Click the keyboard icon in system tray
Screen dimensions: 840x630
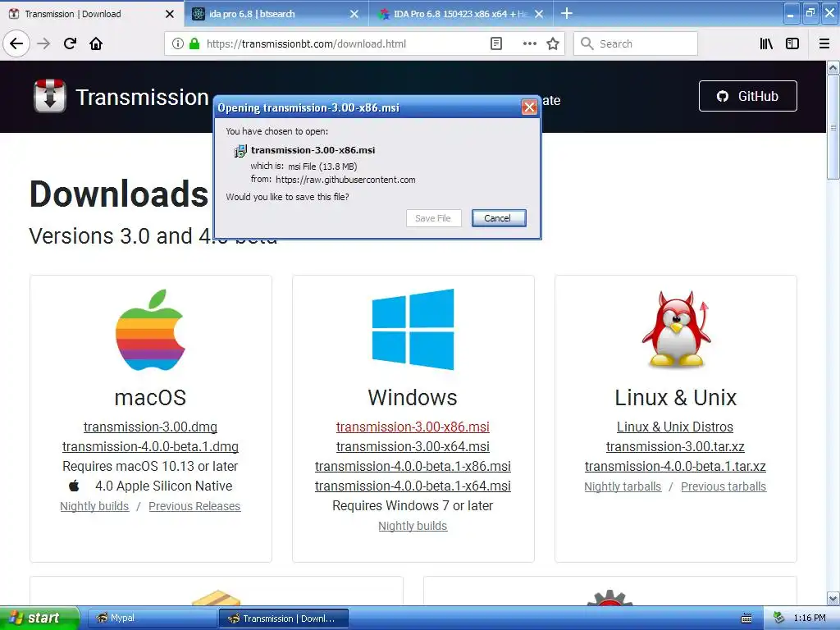coord(746,619)
